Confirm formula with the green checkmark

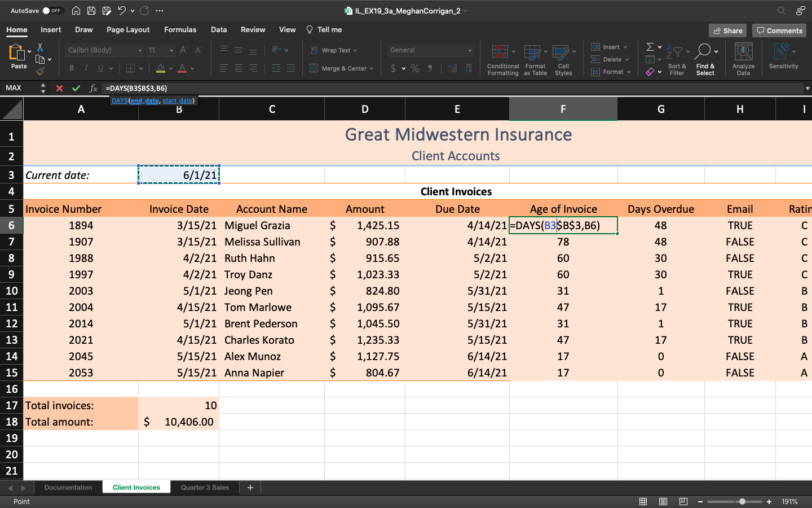[x=76, y=88]
